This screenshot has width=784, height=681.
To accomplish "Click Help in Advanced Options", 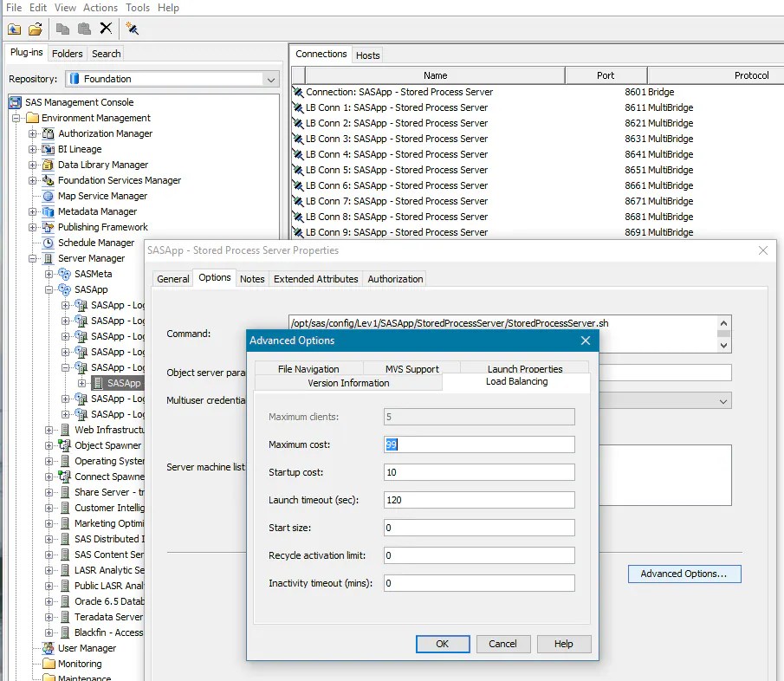I will click(563, 644).
